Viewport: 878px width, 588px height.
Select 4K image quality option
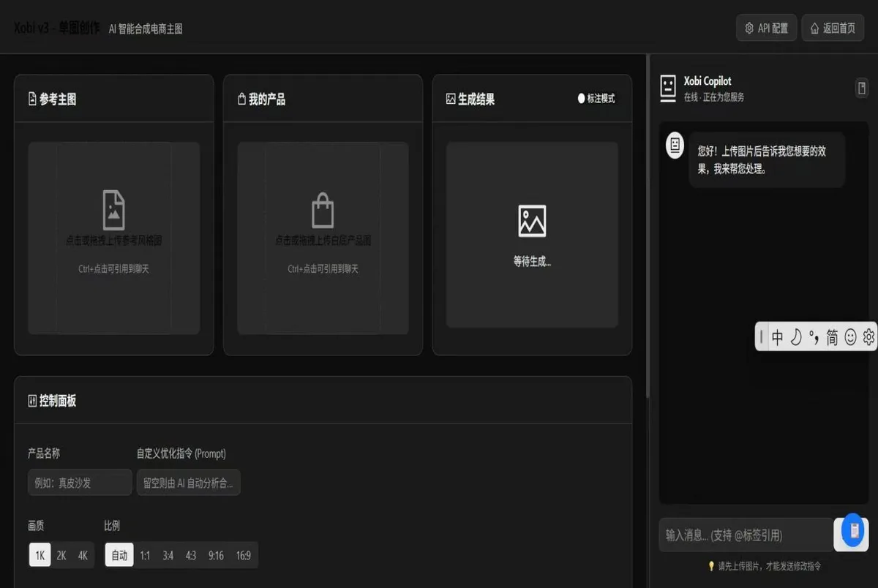click(x=83, y=556)
